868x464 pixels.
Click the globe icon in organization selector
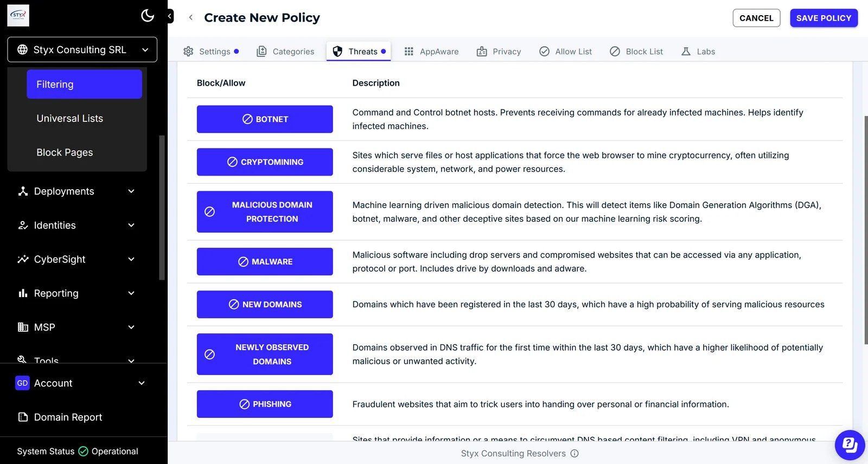(x=22, y=50)
